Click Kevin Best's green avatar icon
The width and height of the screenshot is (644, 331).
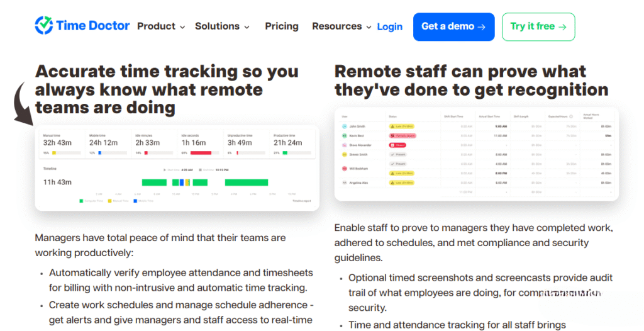344,136
